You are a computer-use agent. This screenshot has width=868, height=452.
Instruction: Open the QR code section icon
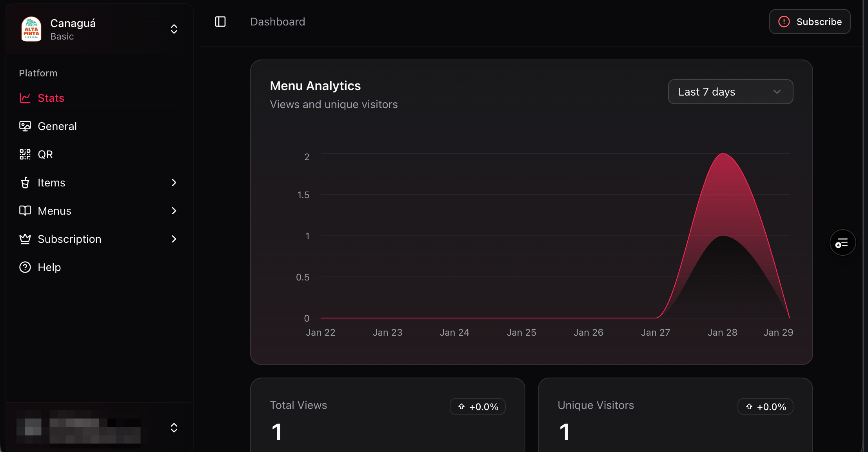(25, 154)
